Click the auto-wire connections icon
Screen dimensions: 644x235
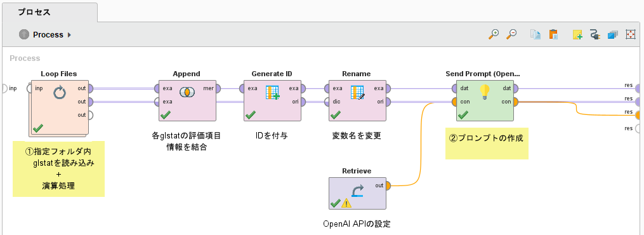click(x=595, y=34)
